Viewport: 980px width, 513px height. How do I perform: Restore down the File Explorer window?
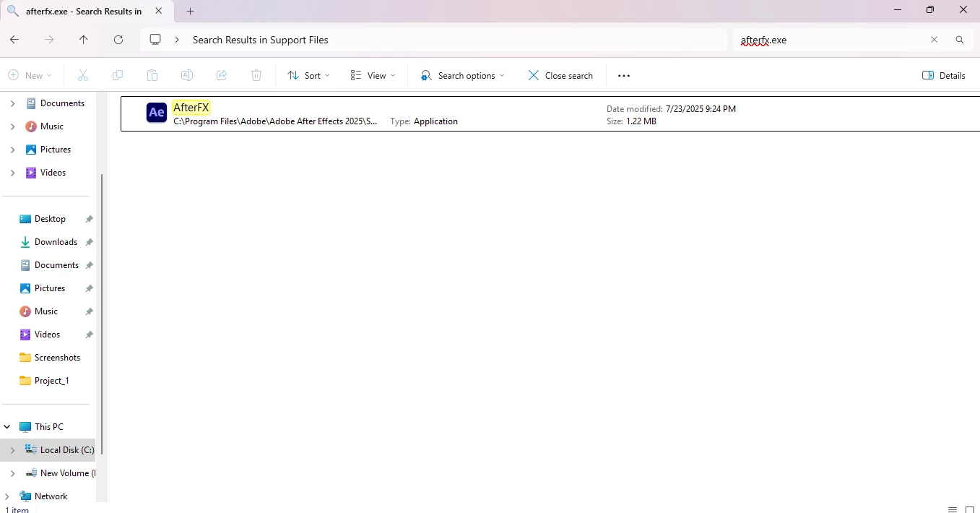[930, 10]
